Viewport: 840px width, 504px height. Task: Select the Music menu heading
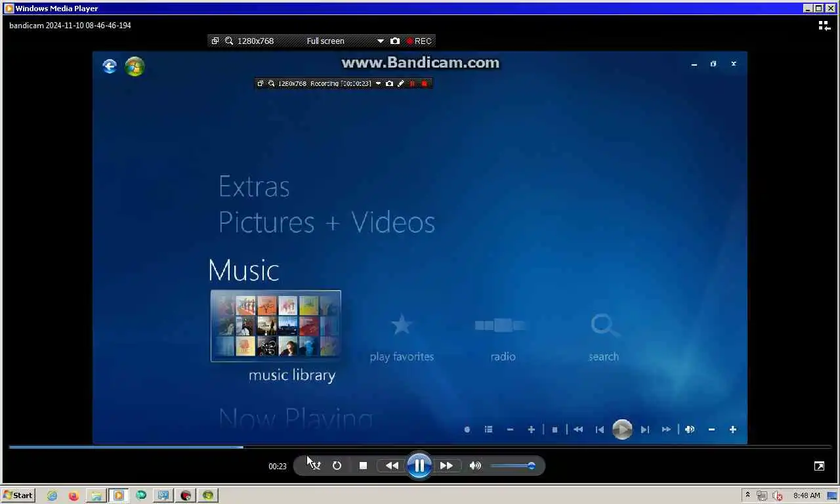243,270
